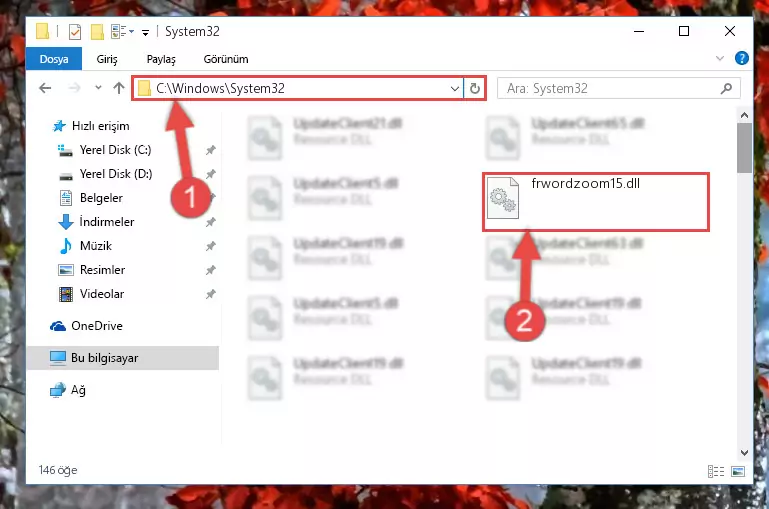Close the System32 window
Image resolution: width=769 pixels, height=509 pixels.
730,31
